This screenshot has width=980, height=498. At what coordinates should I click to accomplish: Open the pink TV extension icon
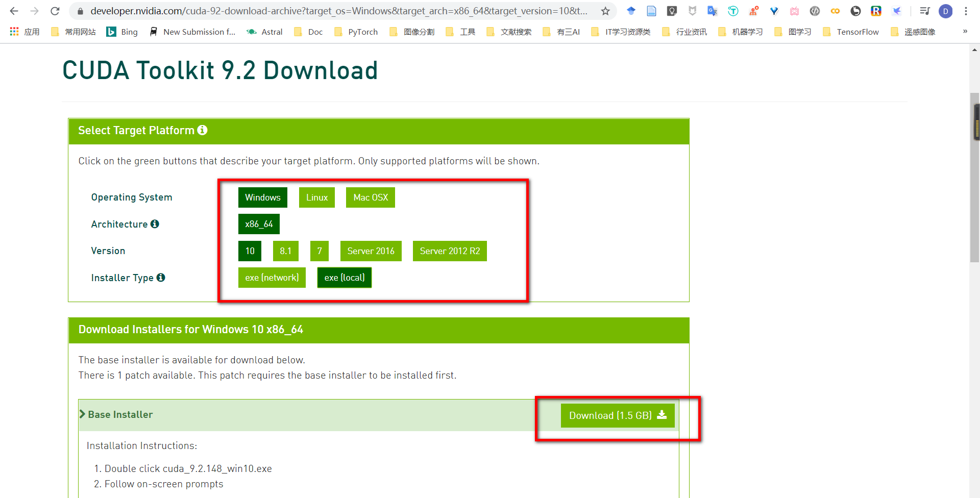click(794, 11)
